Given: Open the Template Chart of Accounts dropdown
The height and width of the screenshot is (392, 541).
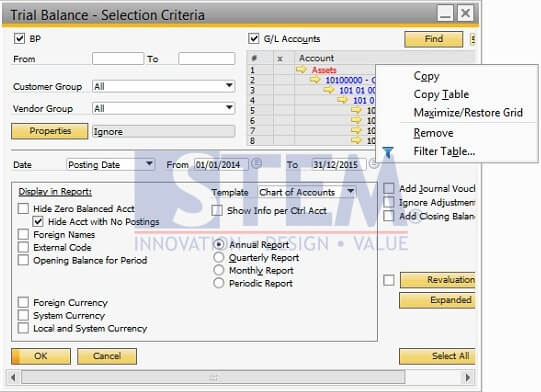Looking at the screenshot, I should (351, 191).
